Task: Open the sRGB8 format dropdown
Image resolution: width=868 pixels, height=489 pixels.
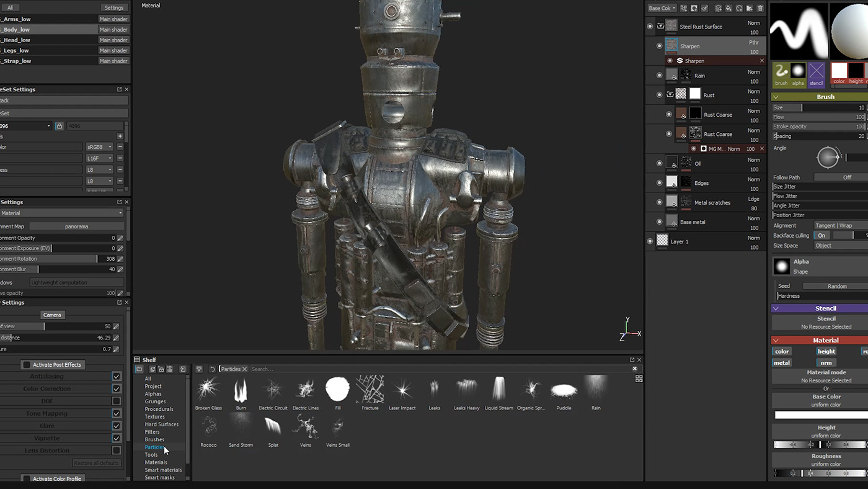Action: pos(99,147)
